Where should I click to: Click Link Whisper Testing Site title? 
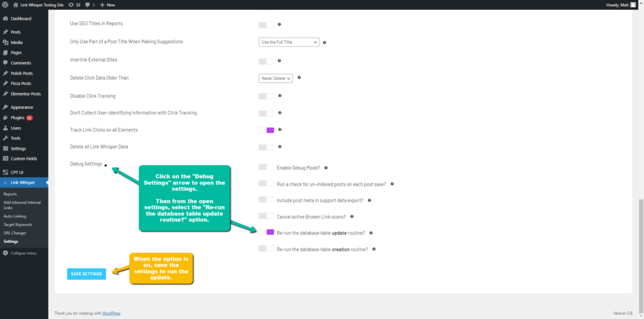(x=42, y=5)
